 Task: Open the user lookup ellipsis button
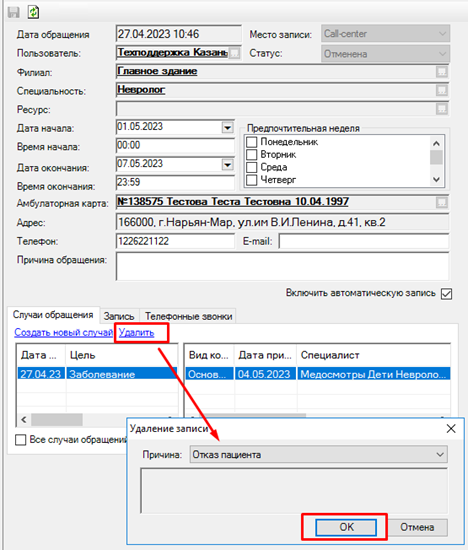point(235,53)
